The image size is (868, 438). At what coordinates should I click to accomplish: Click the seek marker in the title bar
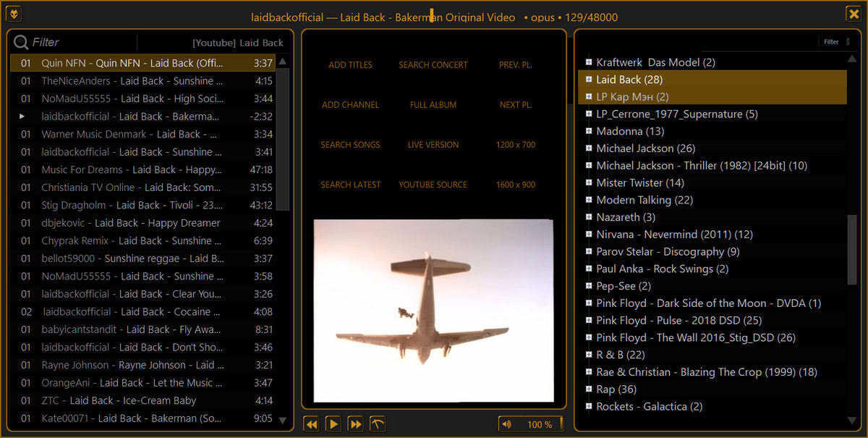(x=431, y=15)
